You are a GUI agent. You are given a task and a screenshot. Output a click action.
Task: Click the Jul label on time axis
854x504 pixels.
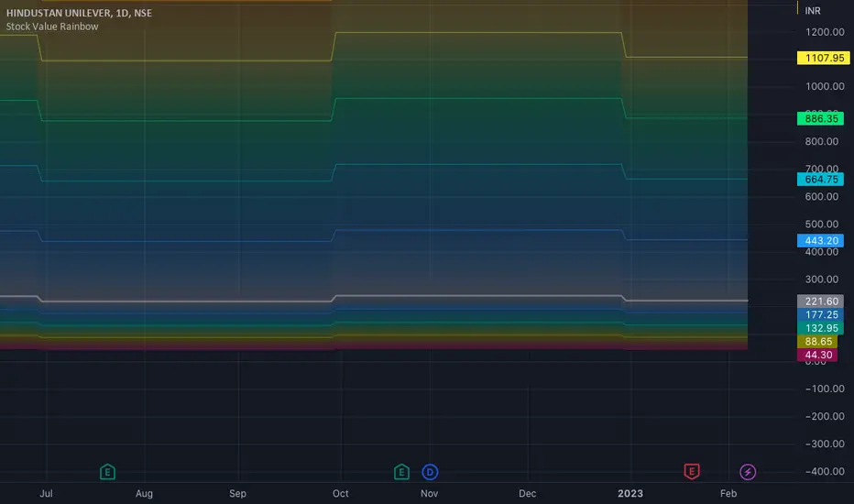coord(47,494)
